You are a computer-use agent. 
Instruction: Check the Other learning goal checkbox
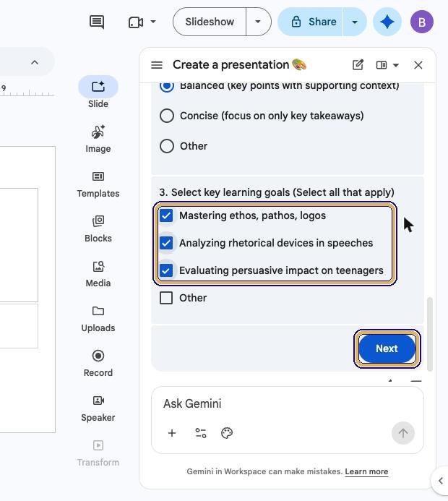pos(166,298)
